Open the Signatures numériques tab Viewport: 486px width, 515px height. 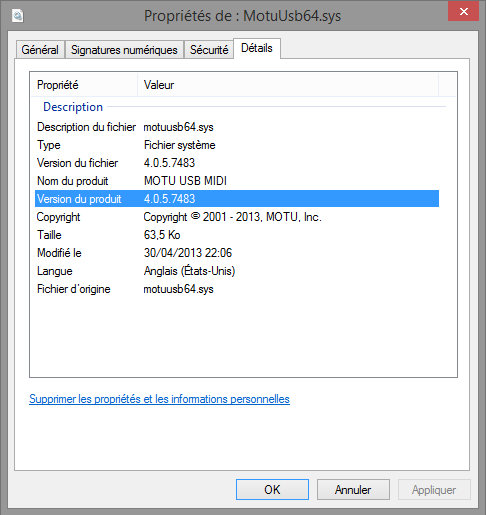pyautogui.click(x=124, y=50)
